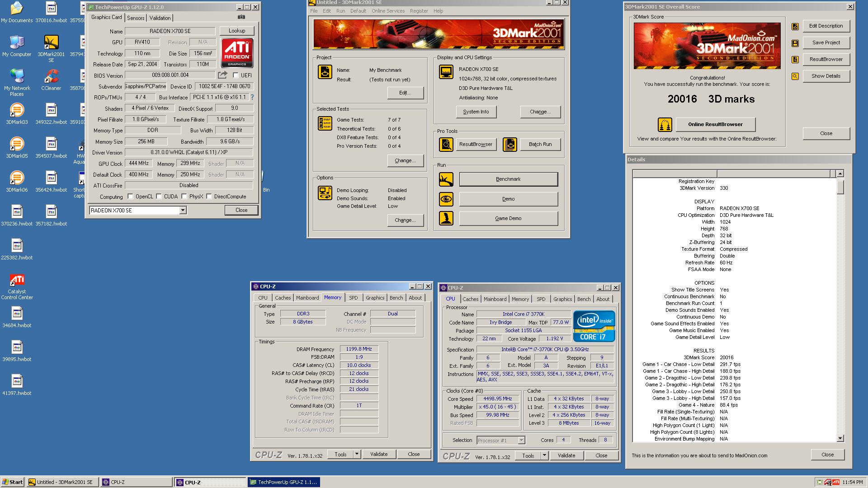This screenshot has height=488, width=868.
Task: Open My Computer desktop icon
Action: (17, 46)
